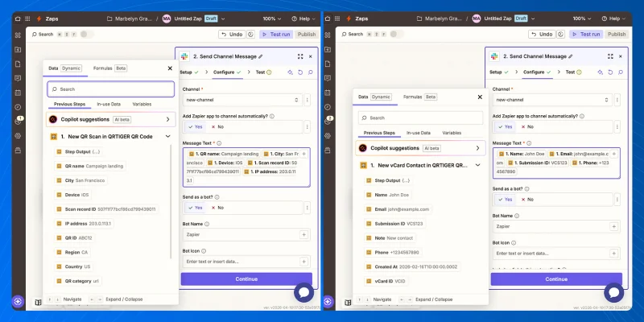Click Undo button in left window
Screen dimensions: 644x322
point(232,34)
